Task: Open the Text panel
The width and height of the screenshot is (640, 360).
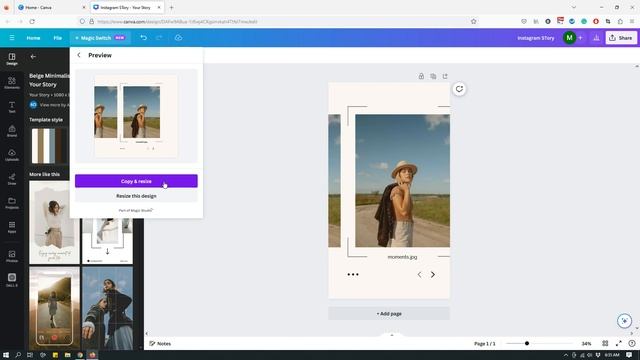Action: [12, 107]
